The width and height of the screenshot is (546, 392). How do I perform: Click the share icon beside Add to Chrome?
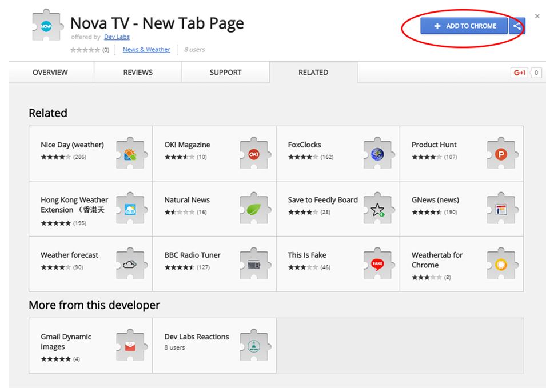tap(517, 26)
